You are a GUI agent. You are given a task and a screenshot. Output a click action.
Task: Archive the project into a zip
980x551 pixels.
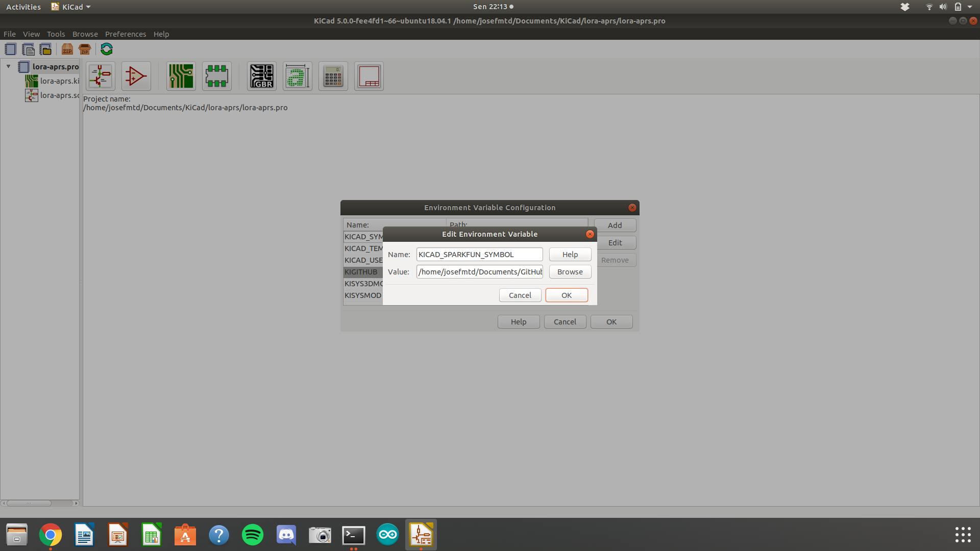click(x=67, y=49)
